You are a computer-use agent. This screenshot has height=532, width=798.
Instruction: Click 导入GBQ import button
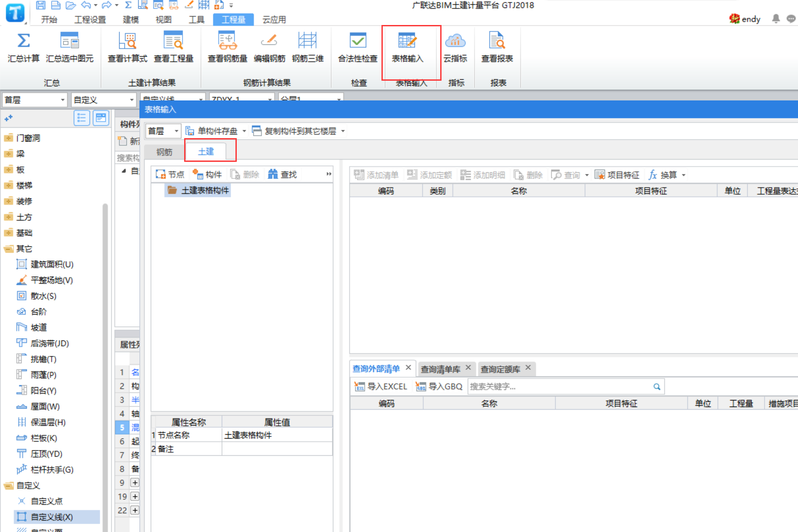pos(439,386)
